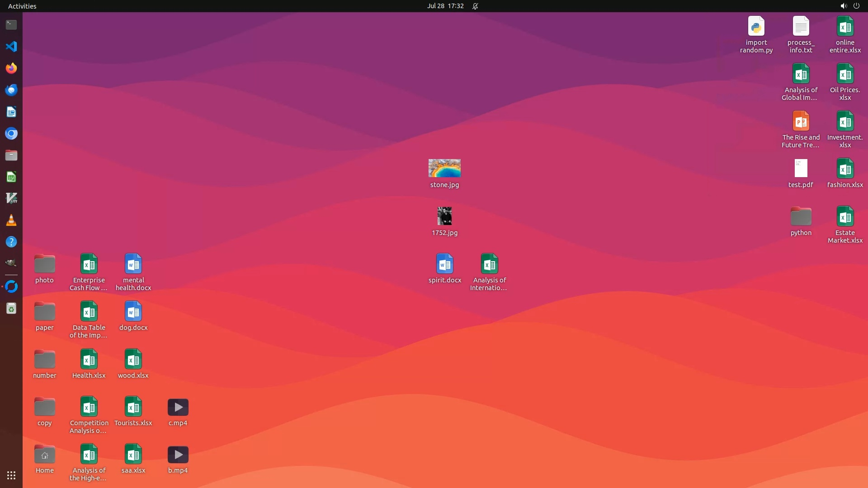Screen dimensions: 868x488
Task: Select the stone.jpg image thumbnail
Action: (x=444, y=168)
